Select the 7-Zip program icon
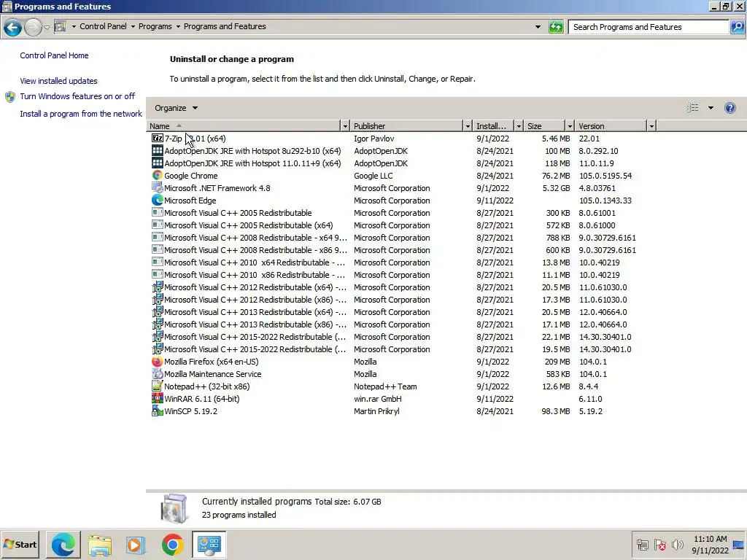This screenshot has height=560, width=747. click(158, 138)
